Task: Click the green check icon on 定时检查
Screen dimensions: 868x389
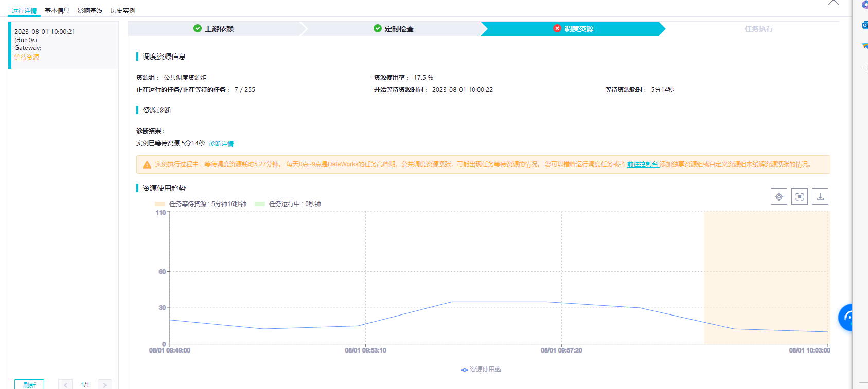Action: tap(378, 28)
